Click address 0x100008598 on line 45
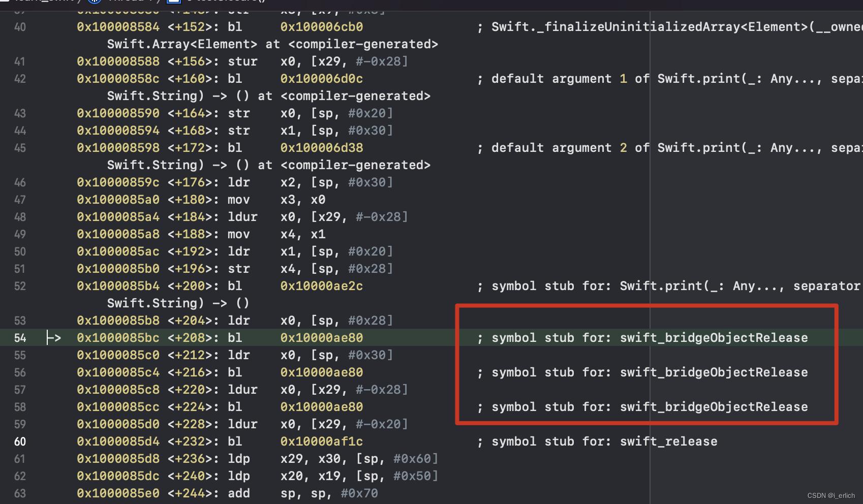Image resolution: width=863 pixels, height=504 pixels. pyautogui.click(x=118, y=148)
